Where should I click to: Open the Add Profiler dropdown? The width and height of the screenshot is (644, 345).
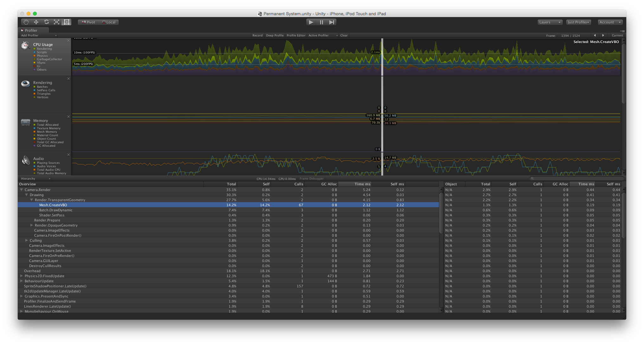coord(39,35)
